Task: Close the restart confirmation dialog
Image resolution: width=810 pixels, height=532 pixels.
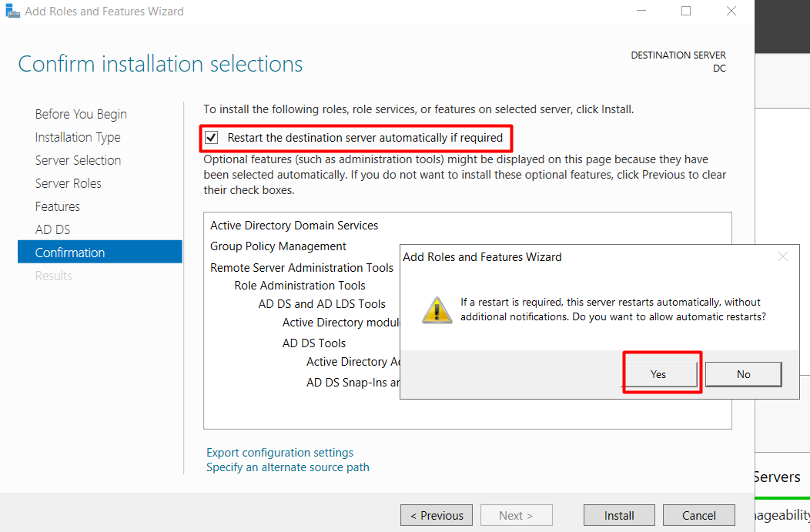Action: click(x=782, y=257)
